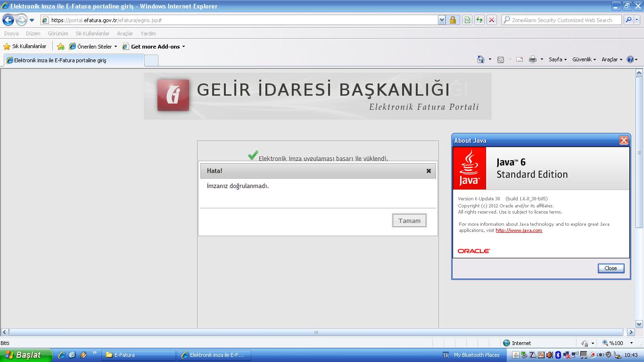Close the Hata! error dialog with X

pyautogui.click(x=429, y=171)
